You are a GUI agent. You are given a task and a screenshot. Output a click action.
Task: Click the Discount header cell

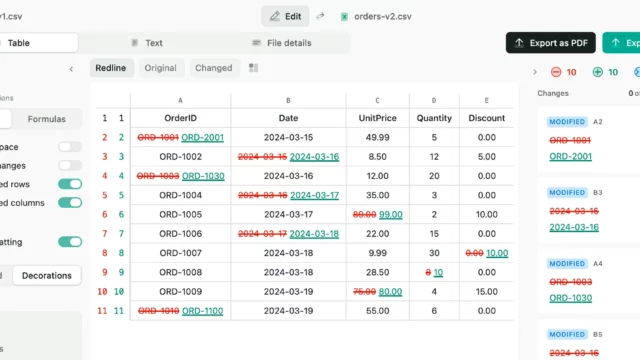(x=487, y=118)
